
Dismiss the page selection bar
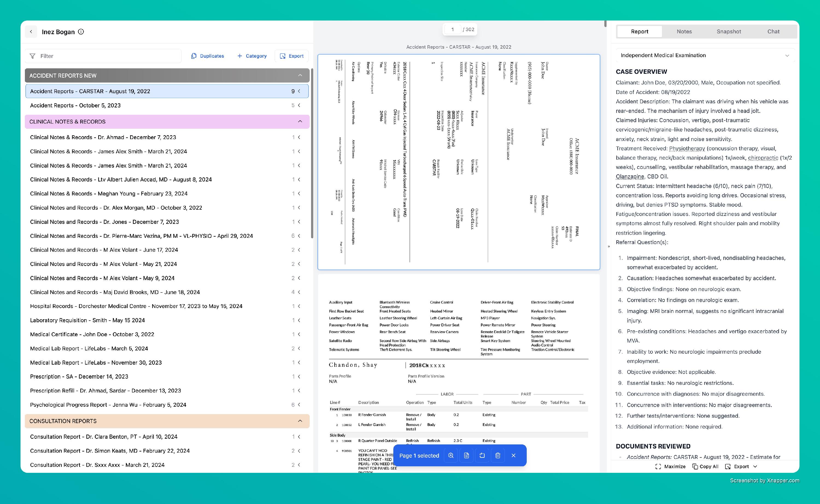pos(513,455)
